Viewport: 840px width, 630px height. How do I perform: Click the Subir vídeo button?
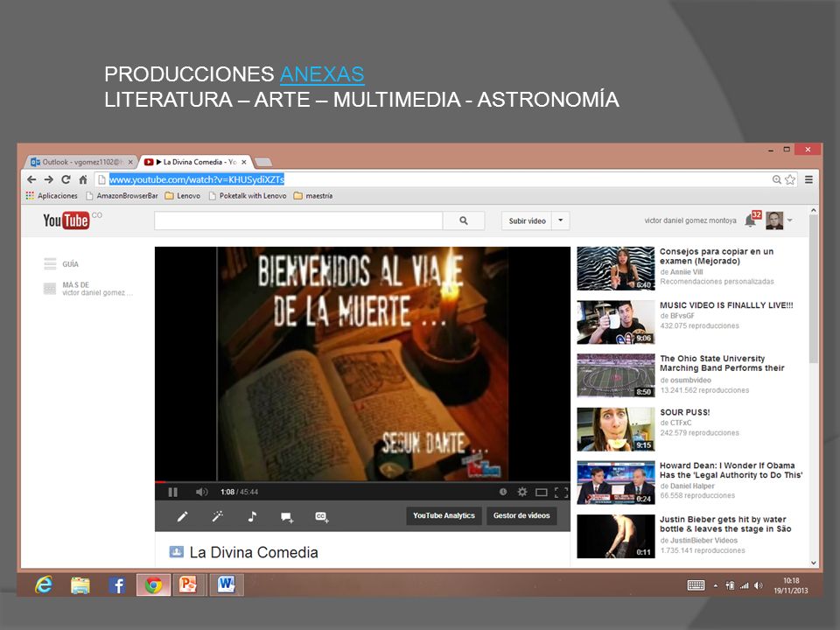(x=527, y=220)
